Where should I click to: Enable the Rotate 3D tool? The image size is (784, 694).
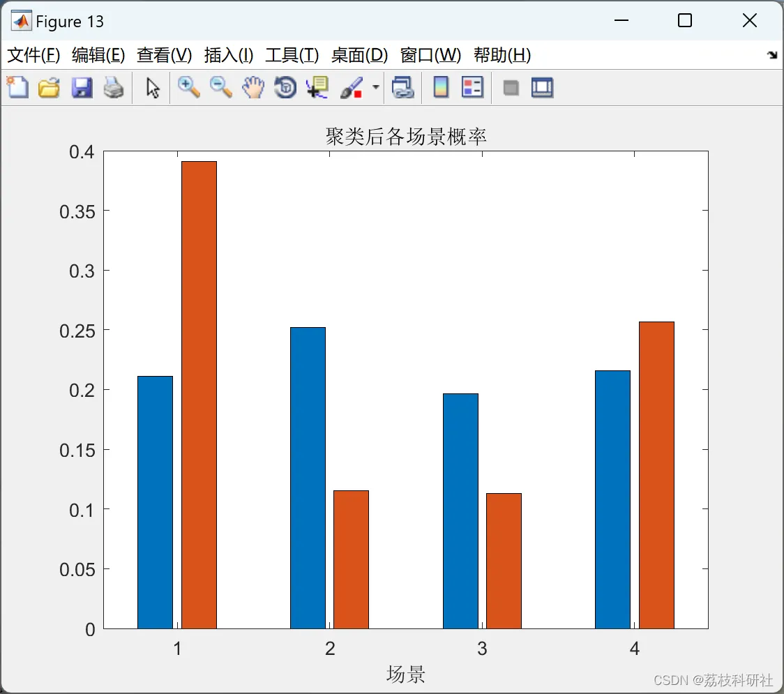click(x=285, y=87)
